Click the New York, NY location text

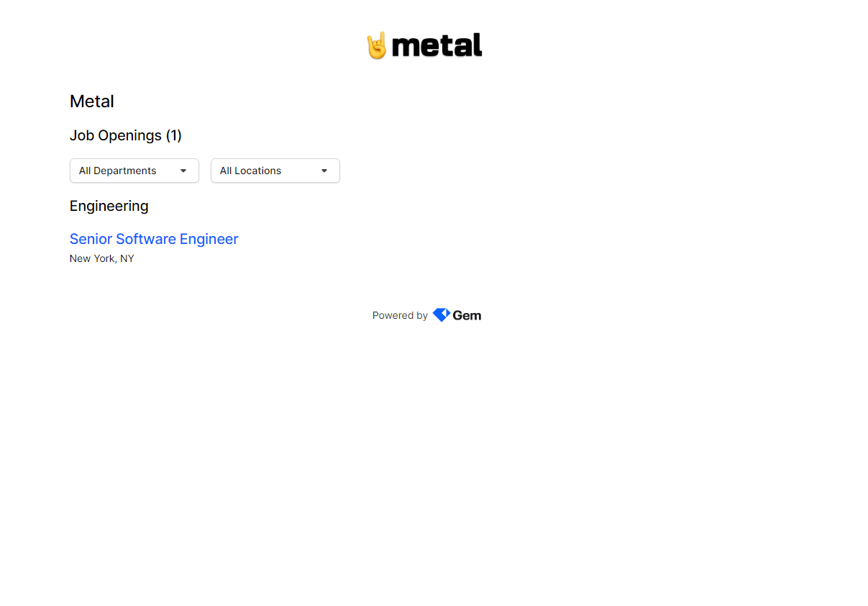102,258
